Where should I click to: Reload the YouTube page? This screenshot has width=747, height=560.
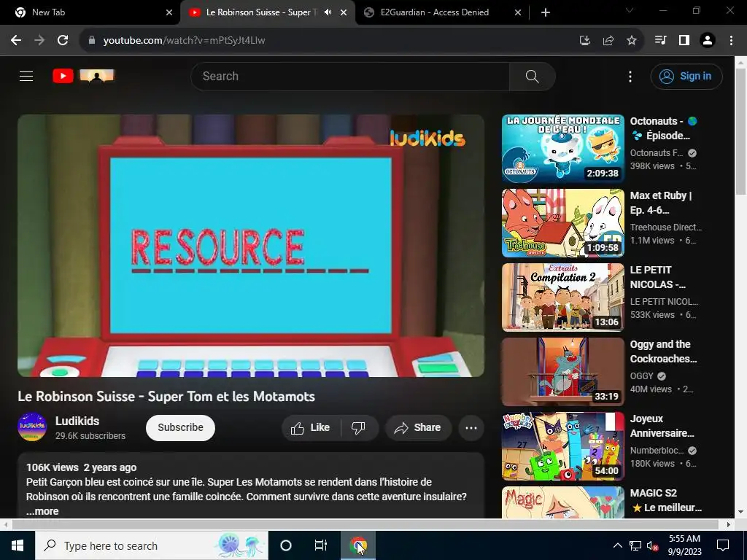coord(63,41)
